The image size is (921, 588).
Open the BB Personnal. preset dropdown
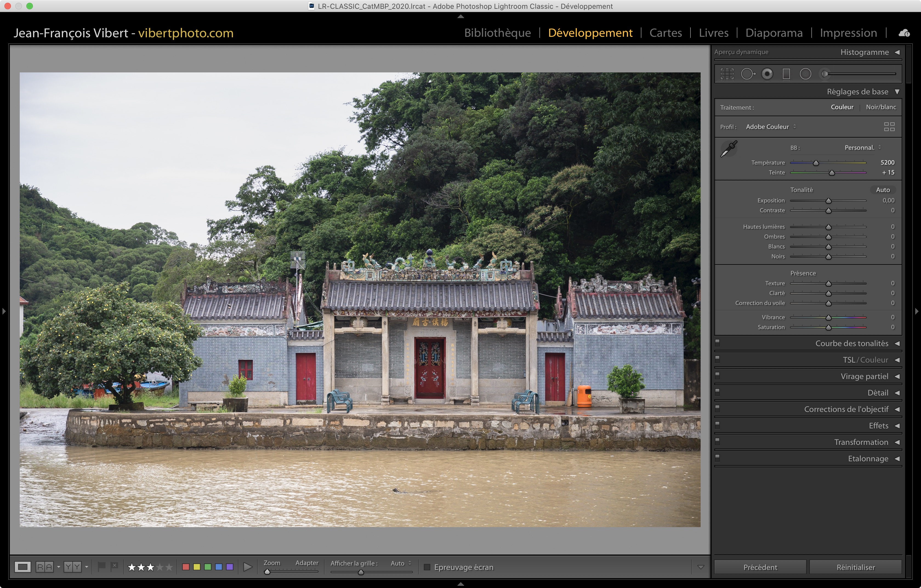[x=862, y=148]
